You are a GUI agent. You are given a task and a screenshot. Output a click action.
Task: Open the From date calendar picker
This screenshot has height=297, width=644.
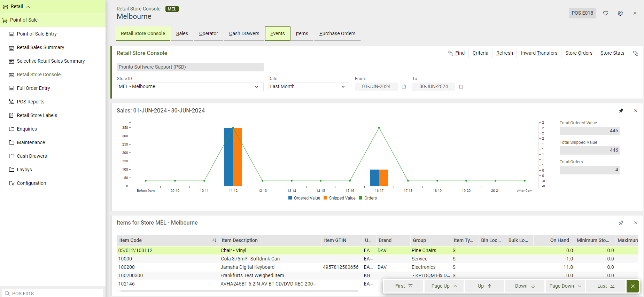[404, 87]
